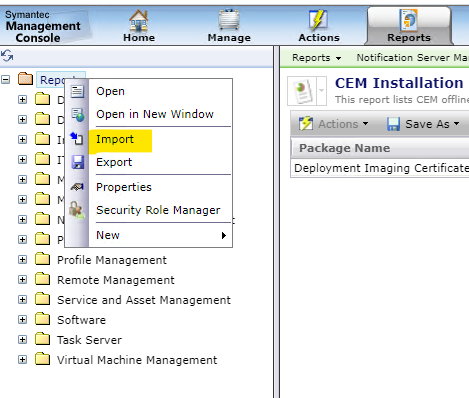The image size is (469, 398).
Task: Click the Save As disk icon
Action: click(x=393, y=124)
